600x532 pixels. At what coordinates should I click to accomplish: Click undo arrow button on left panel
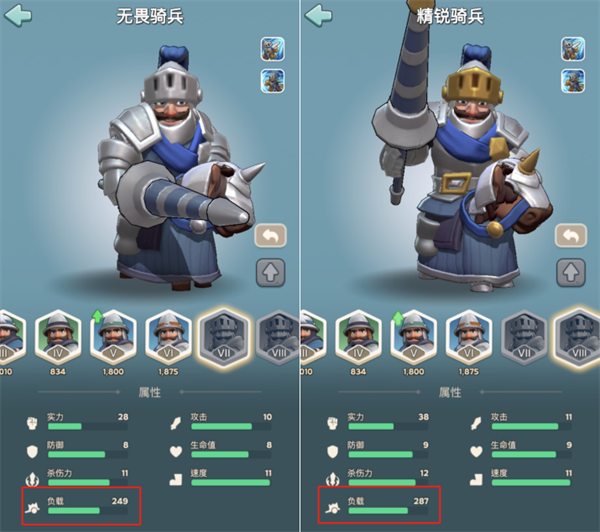coord(271,235)
